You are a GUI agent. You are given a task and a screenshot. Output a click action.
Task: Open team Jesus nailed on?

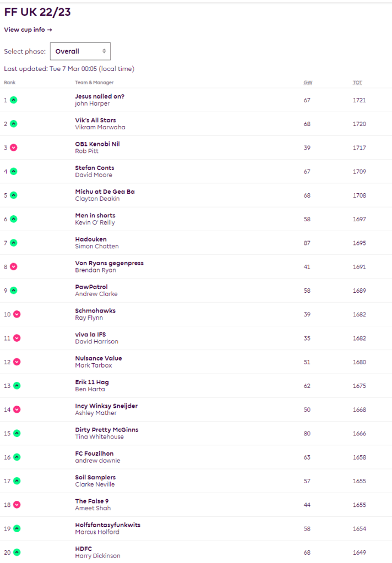coord(100,96)
